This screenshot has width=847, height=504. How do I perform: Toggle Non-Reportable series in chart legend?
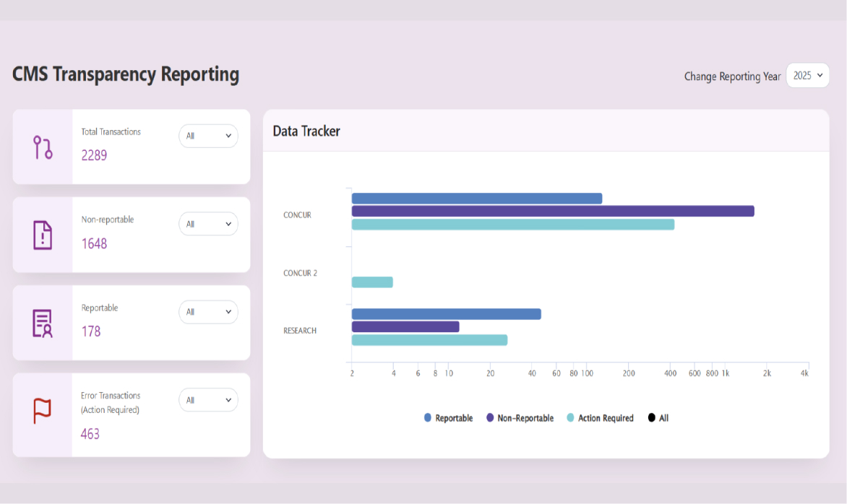click(x=520, y=418)
